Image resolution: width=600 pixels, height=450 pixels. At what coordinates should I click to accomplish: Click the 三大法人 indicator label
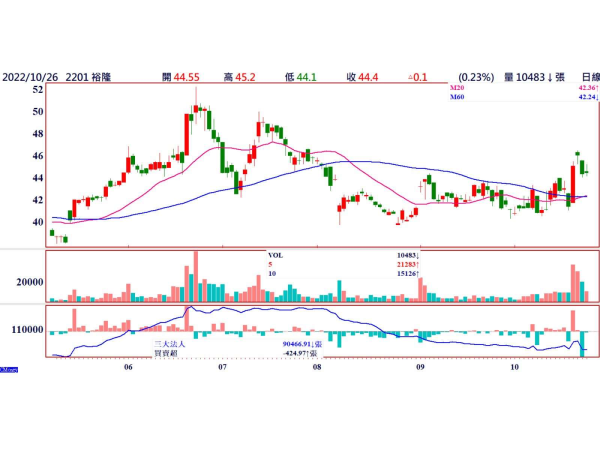170,344
